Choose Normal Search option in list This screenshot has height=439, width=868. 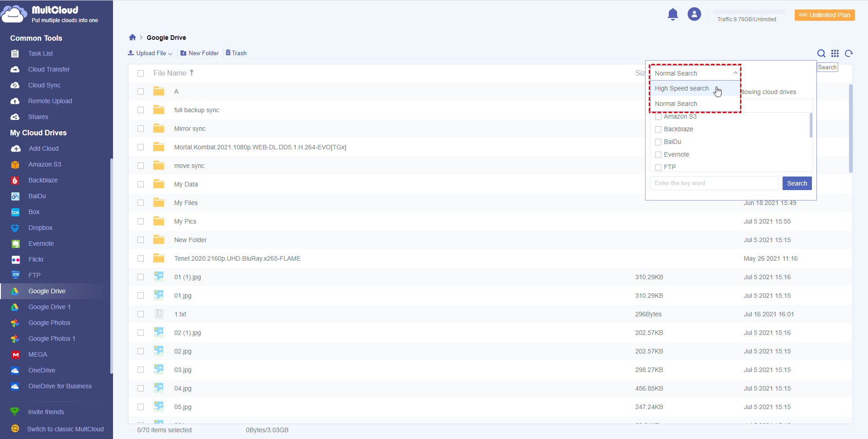pos(695,104)
